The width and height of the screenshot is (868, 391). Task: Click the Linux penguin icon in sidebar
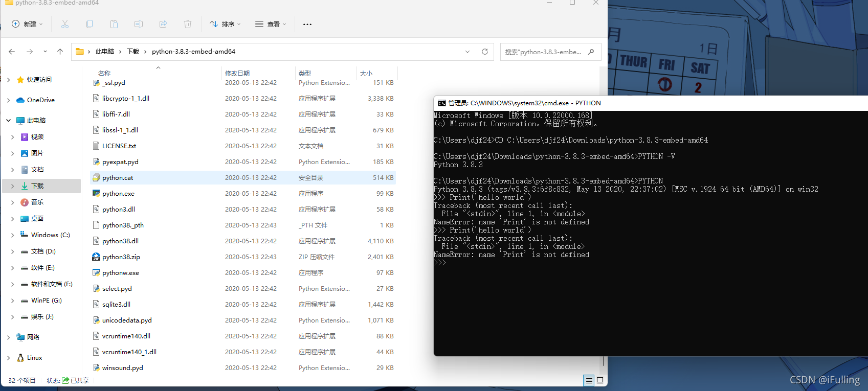click(20, 358)
